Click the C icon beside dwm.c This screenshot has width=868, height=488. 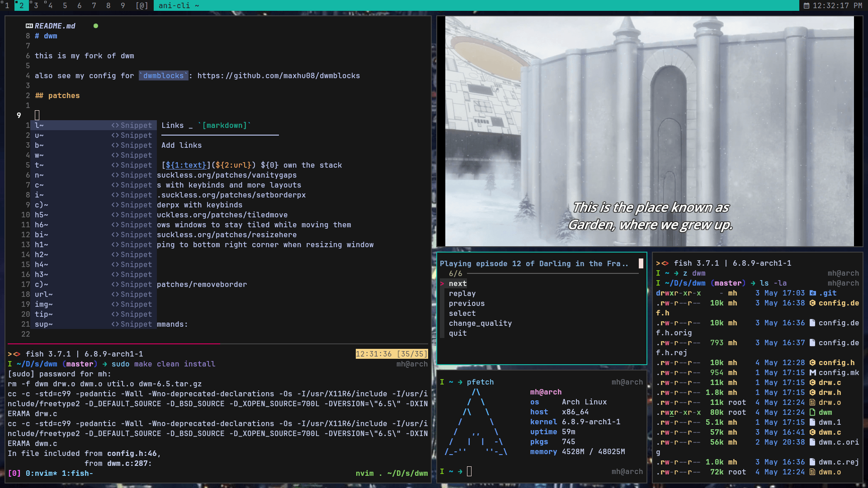click(813, 432)
